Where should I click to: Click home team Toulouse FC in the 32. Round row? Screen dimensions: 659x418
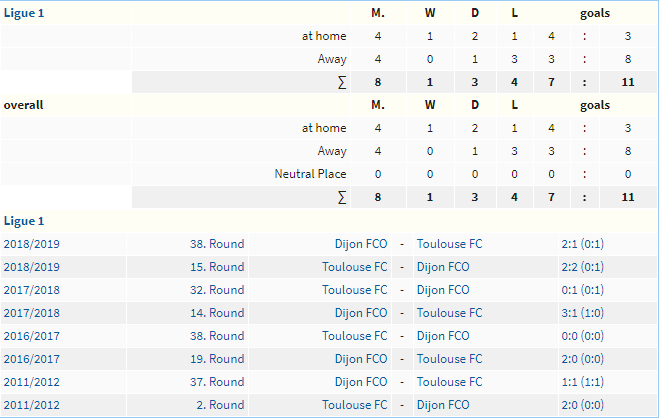point(354,290)
